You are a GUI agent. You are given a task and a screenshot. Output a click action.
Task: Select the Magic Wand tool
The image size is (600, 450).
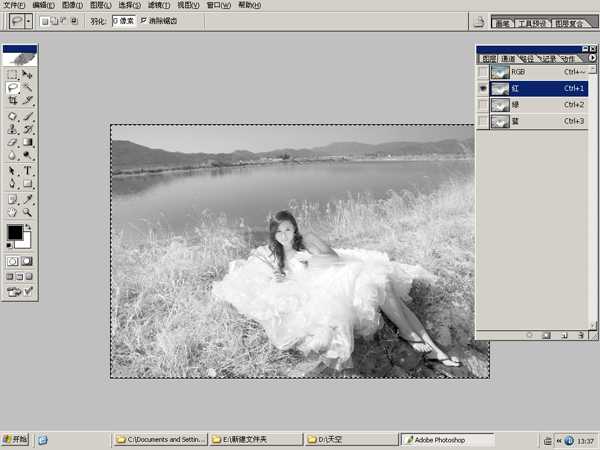tap(28, 88)
